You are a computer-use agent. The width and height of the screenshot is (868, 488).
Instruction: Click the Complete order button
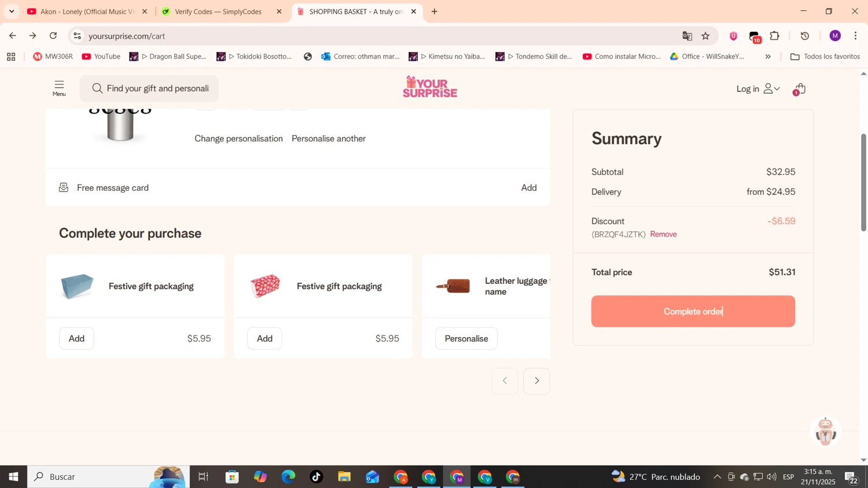(x=693, y=312)
